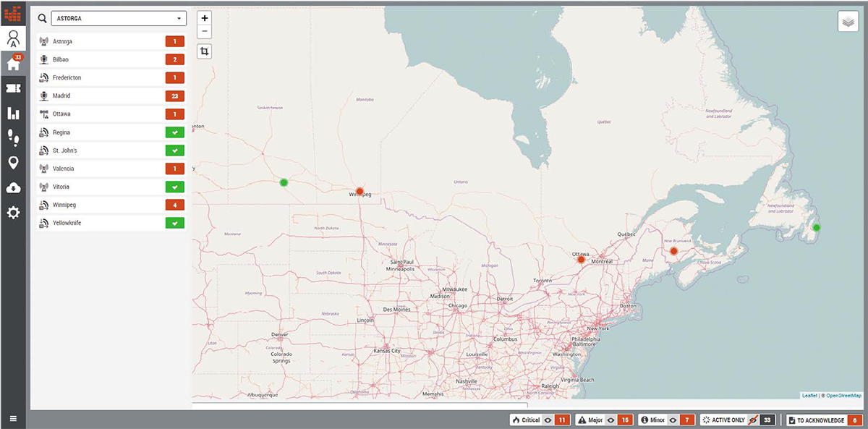
Task: Expand sidebar with hamburger menu
Action: tap(13, 419)
